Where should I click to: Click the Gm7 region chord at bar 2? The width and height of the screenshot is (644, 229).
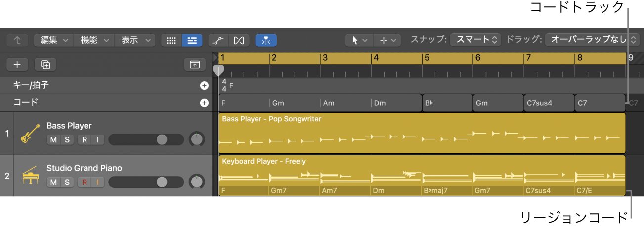pos(295,191)
